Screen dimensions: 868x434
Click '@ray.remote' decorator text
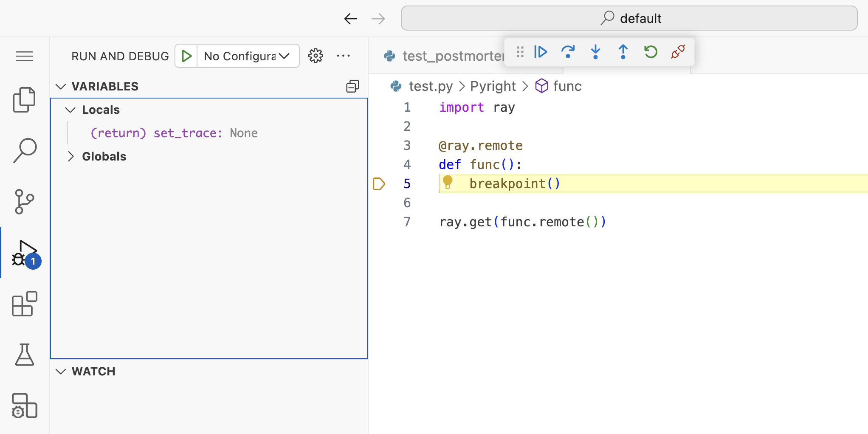point(481,146)
